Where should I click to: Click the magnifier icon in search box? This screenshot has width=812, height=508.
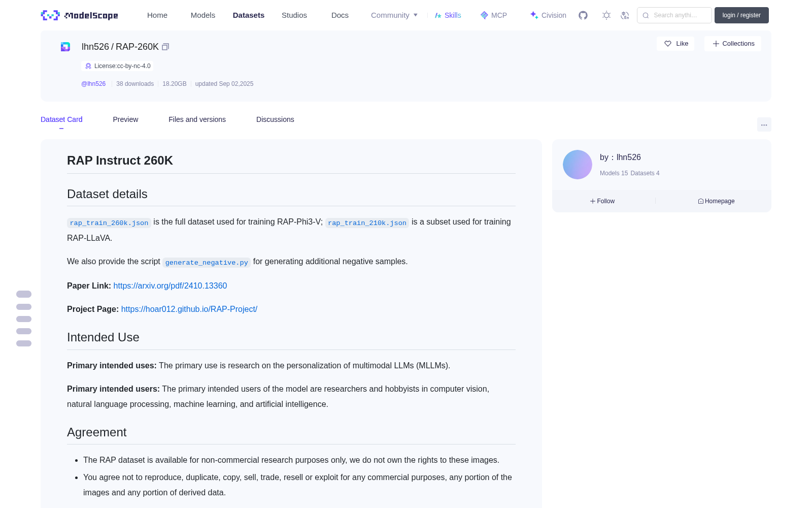coord(646,15)
